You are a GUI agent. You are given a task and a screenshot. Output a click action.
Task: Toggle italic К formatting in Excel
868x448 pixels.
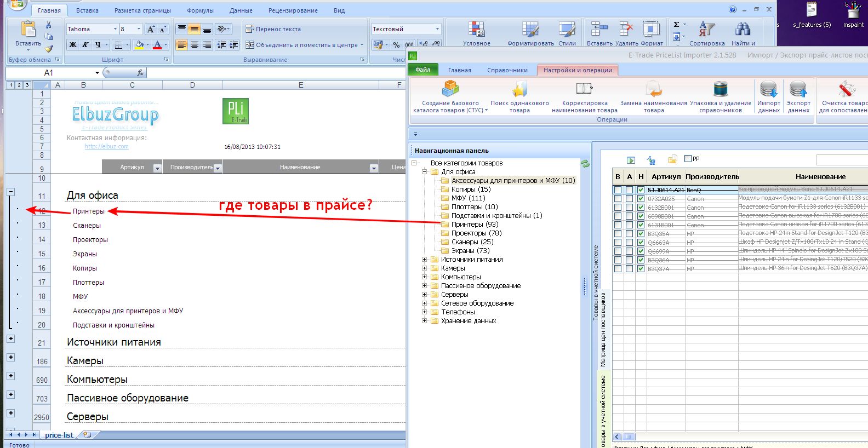click(85, 45)
